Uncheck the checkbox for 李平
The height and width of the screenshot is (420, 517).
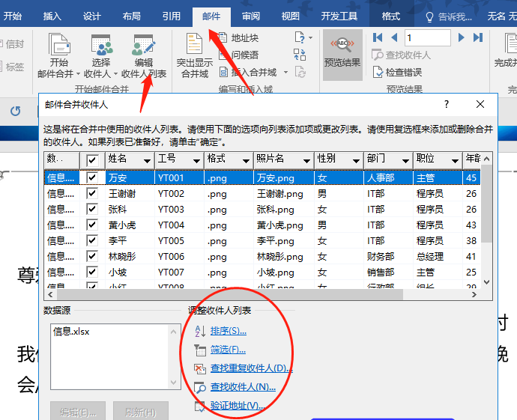click(x=92, y=241)
